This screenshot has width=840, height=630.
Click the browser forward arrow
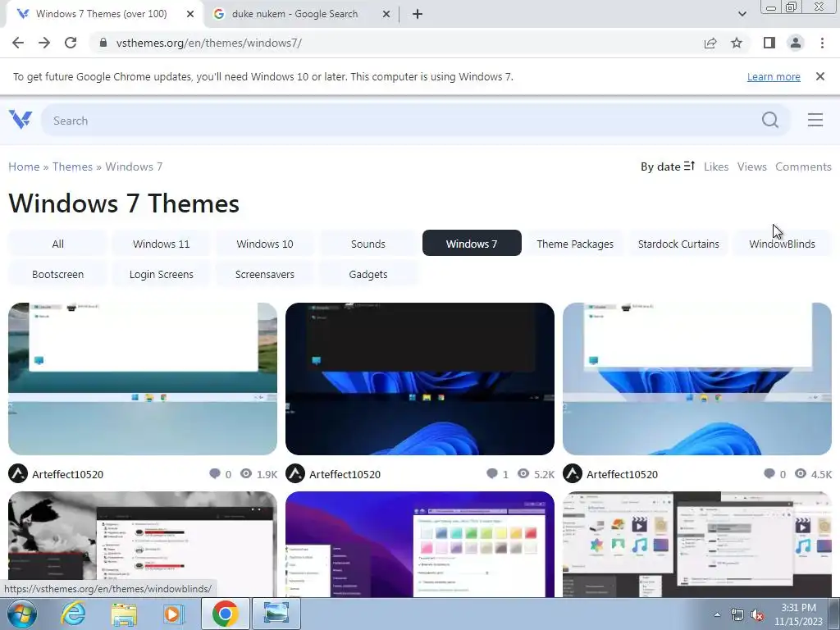pos(44,43)
